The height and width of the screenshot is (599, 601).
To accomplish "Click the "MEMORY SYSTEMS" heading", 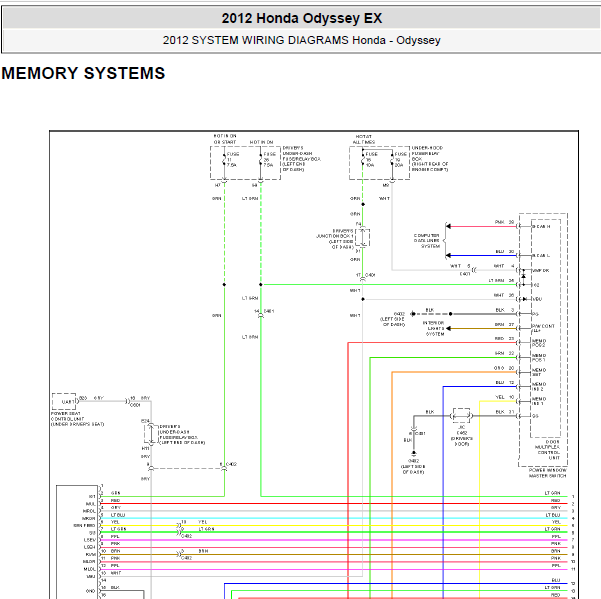I will point(83,73).
